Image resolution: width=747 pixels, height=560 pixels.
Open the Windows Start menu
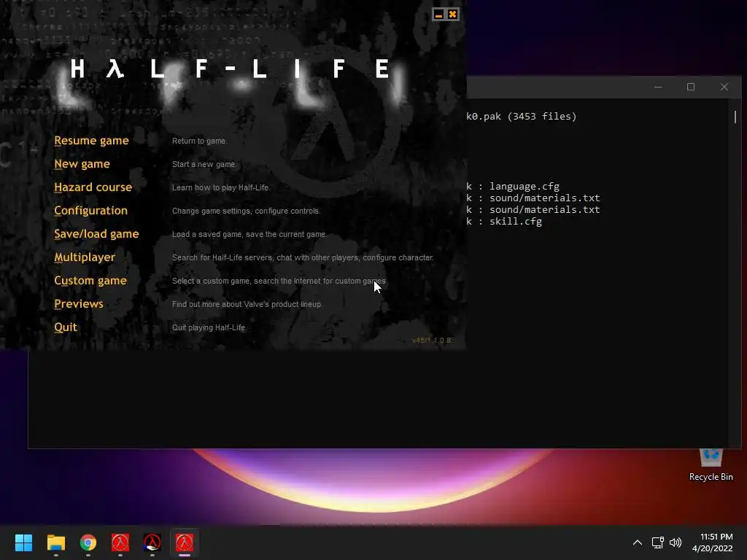click(x=23, y=542)
